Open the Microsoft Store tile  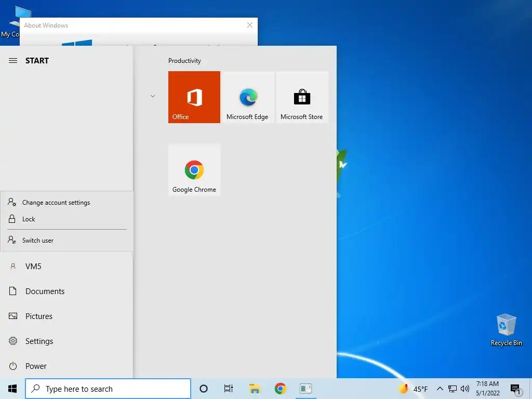click(x=302, y=97)
